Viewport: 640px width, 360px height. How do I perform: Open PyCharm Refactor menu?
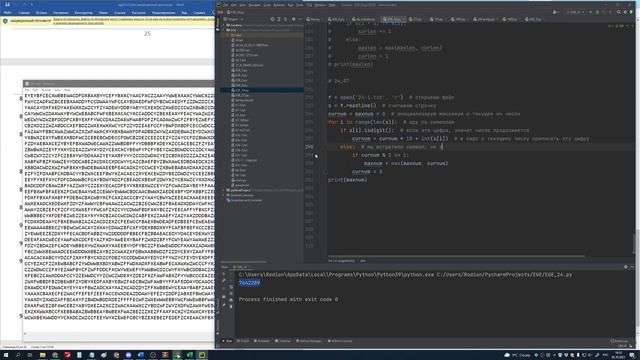[279, 5]
